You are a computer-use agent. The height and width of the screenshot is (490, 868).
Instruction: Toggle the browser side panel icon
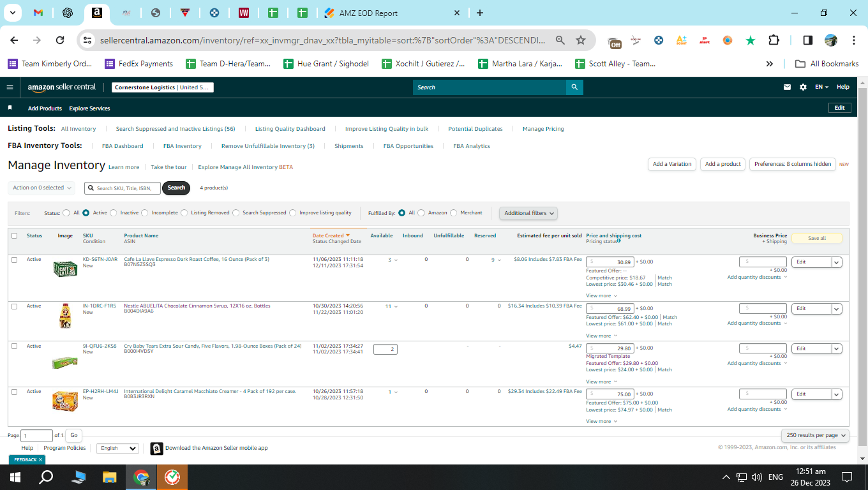pyautogui.click(x=807, y=40)
